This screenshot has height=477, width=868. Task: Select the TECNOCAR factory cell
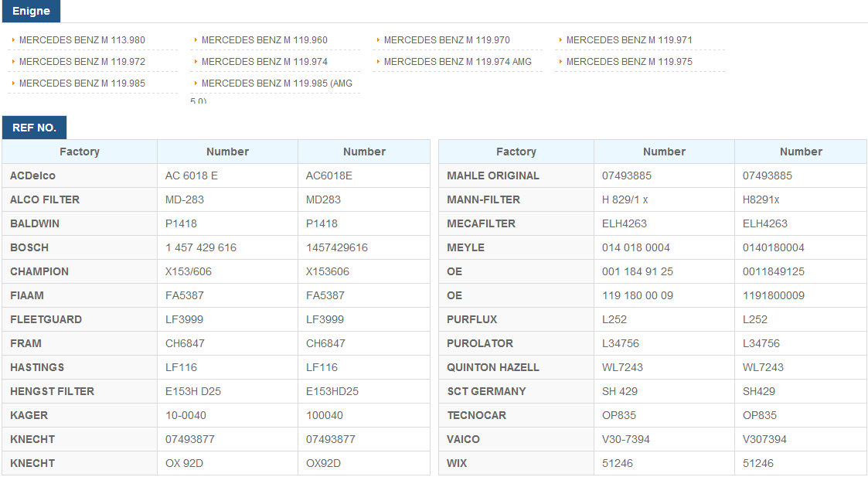pos(516,415)
